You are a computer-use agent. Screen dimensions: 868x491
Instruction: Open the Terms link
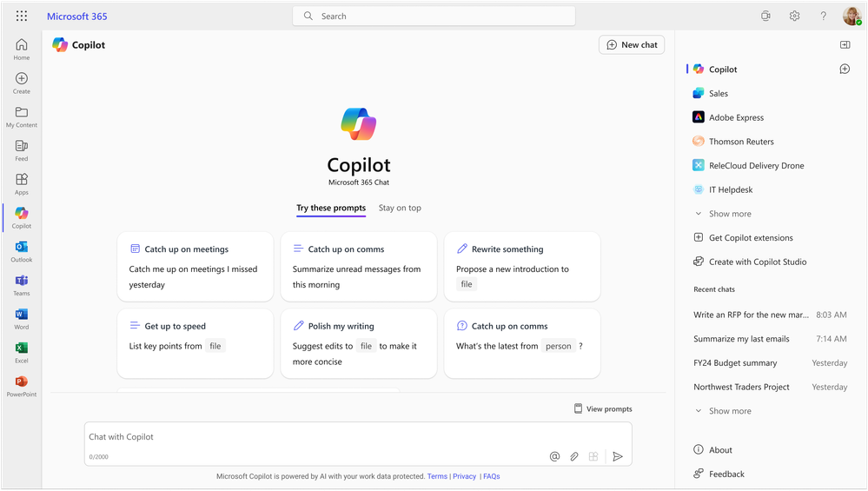tap(437, 476)
